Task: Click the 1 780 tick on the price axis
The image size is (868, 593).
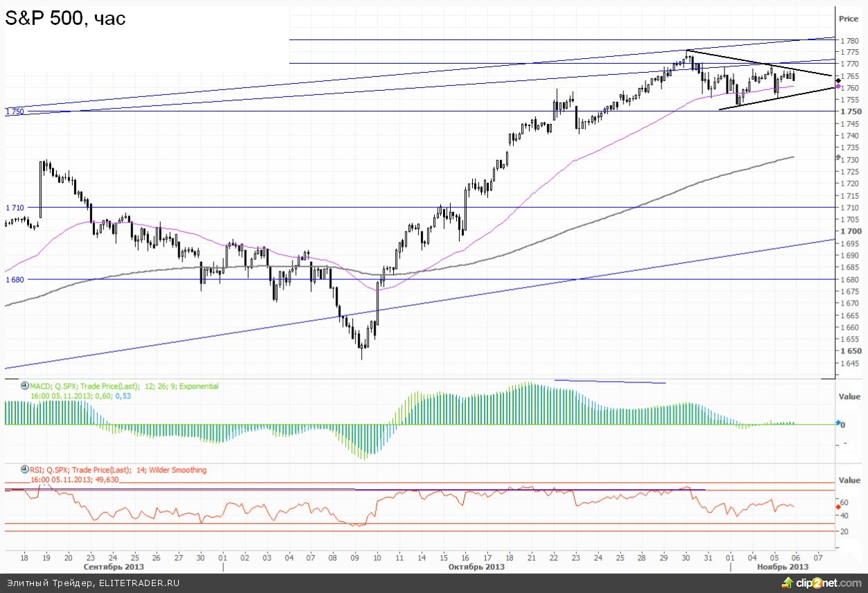Action: [850, 40]
